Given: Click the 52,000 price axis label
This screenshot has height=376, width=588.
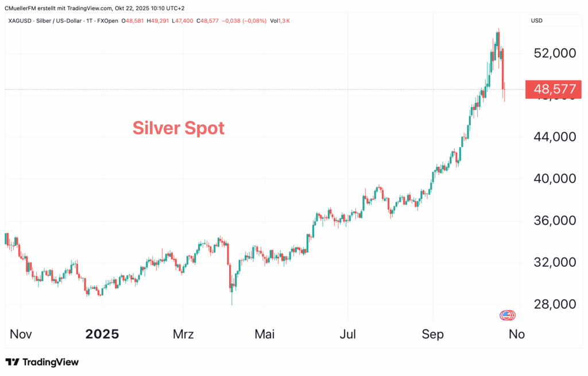Looking at the screenshot, I should pyautogui.click(x=554, y=53).
